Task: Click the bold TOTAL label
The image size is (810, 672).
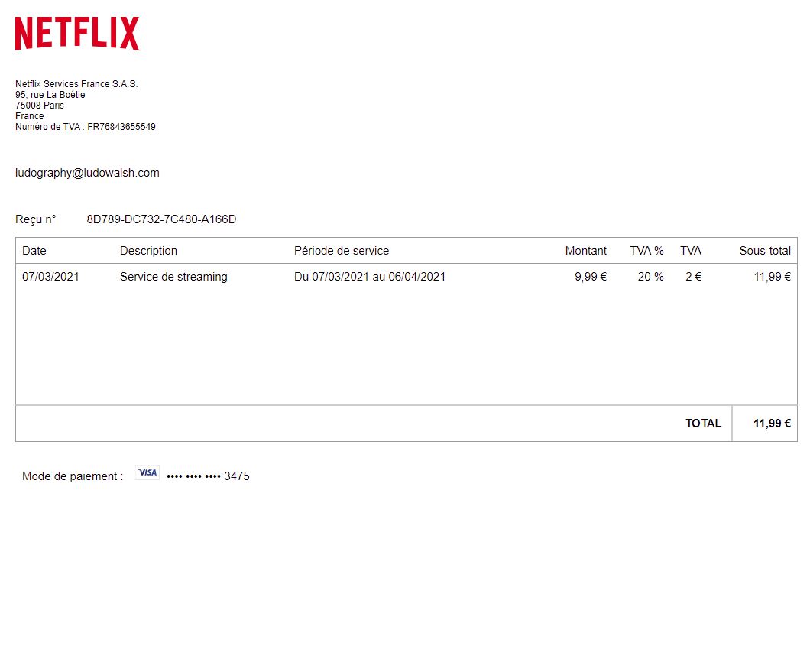Action: click(x=703, y=424)
